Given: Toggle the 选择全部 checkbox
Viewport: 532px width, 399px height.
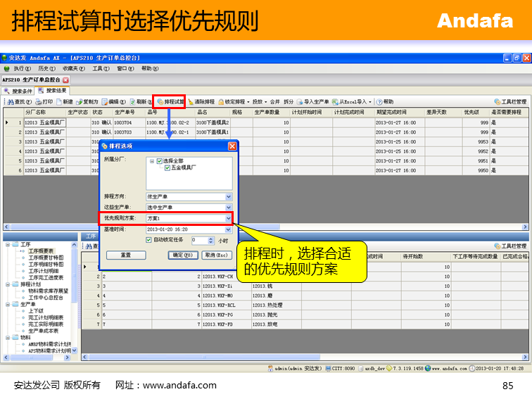Looking at the screenshot, I should 160,161.
